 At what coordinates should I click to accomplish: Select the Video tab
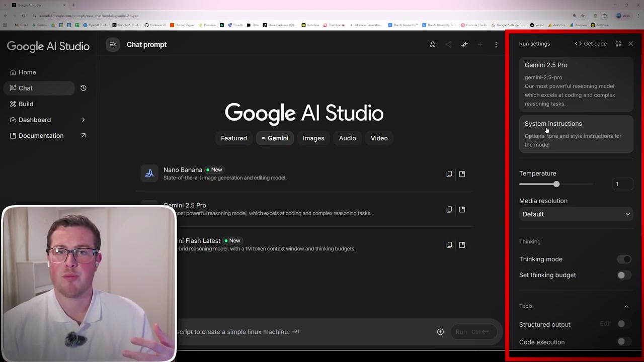tap(379, 138)
